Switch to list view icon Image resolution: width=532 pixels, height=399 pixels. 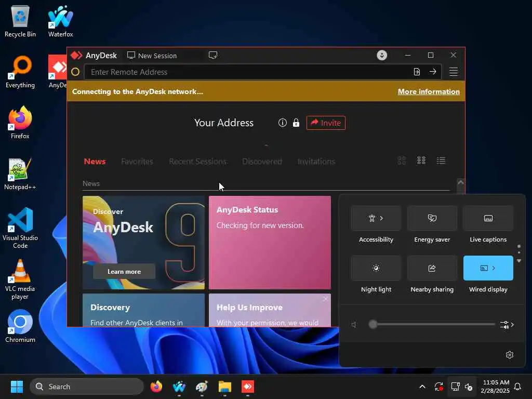(x=441, y=161)
